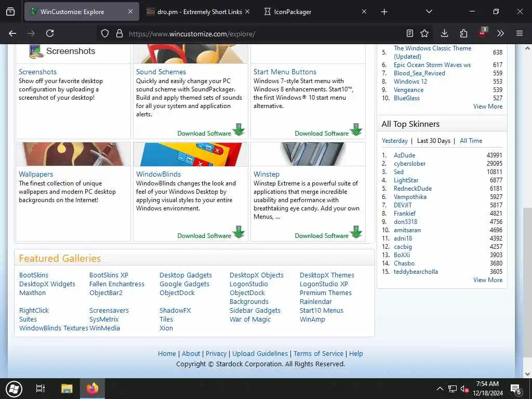Reload the current page

coord(50,33)
